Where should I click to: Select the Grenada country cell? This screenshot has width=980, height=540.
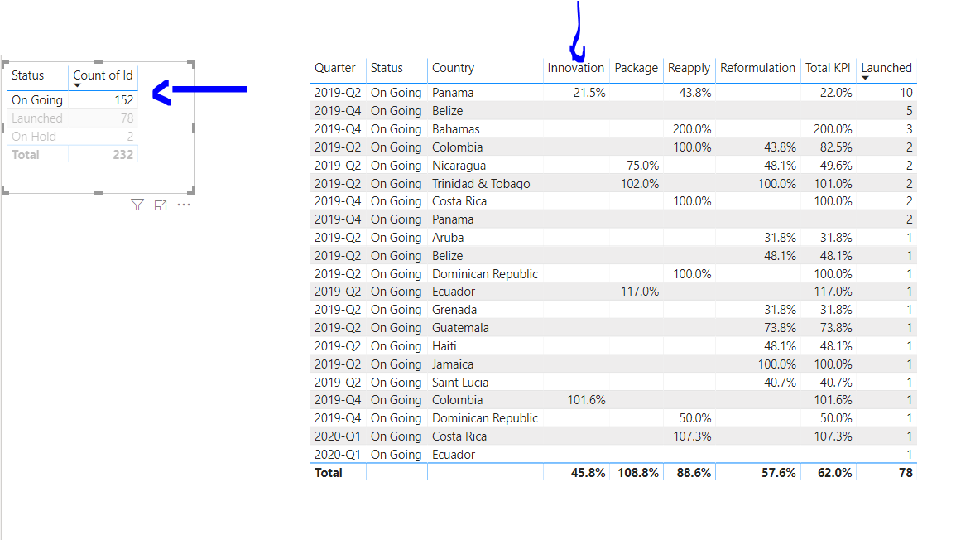[x=454, y=310]
